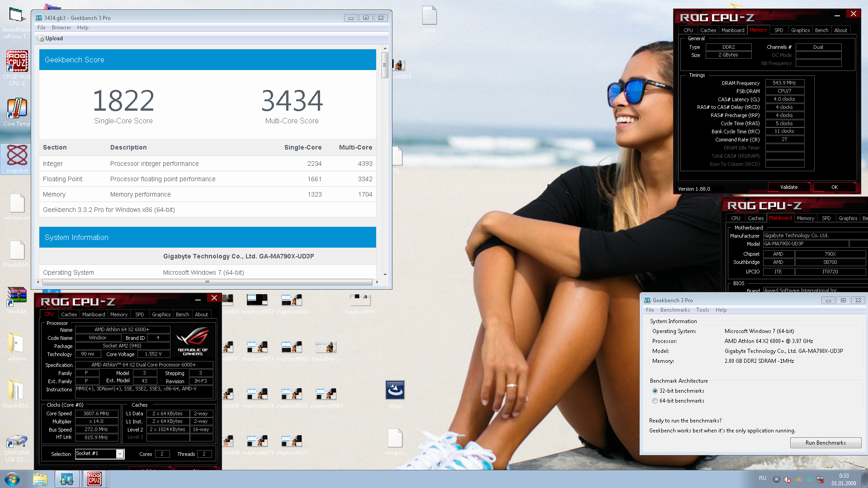Image resolution: width=868 pixels, height=488 pixels.
Task: Open Help menu in the 3434.gb3 window
Action: (83, 28)
